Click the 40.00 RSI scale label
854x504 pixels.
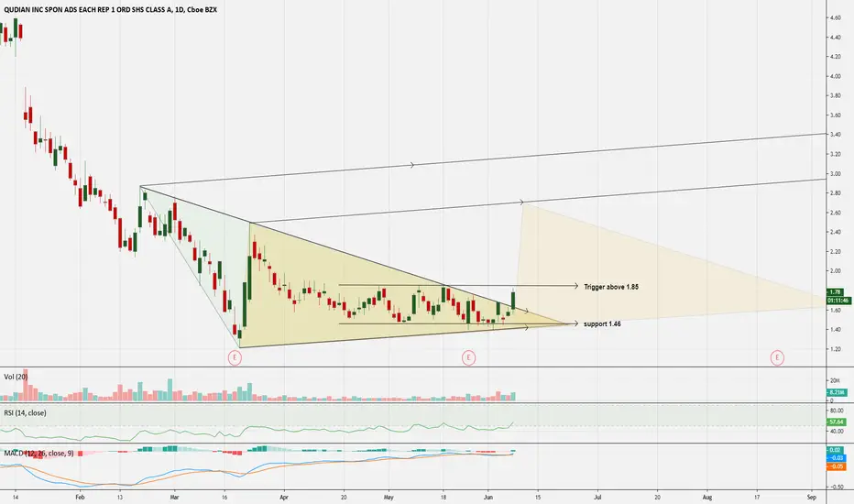[837, 431]
